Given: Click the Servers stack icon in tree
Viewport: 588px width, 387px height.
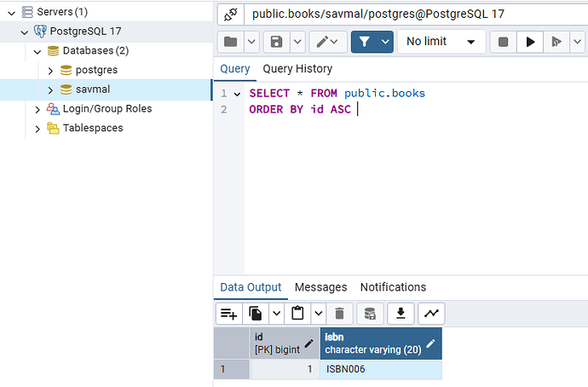Looking at the screenshot, I should point(27,12).
